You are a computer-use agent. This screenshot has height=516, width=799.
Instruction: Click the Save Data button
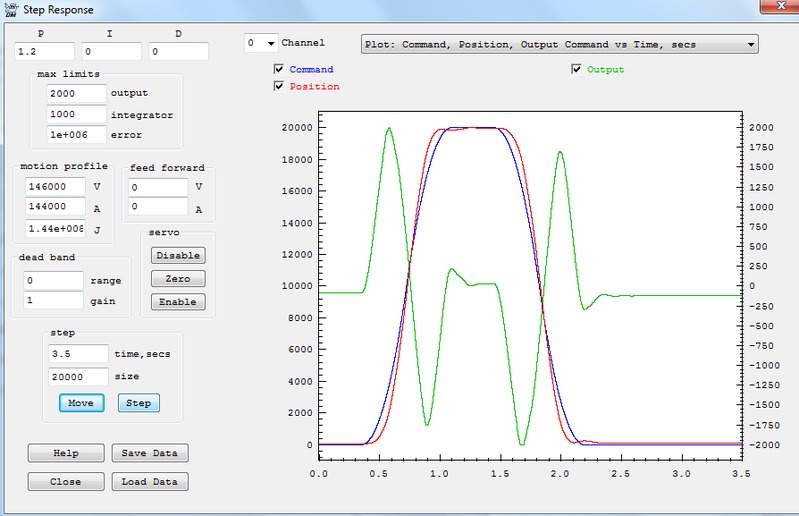pos(149,453)
